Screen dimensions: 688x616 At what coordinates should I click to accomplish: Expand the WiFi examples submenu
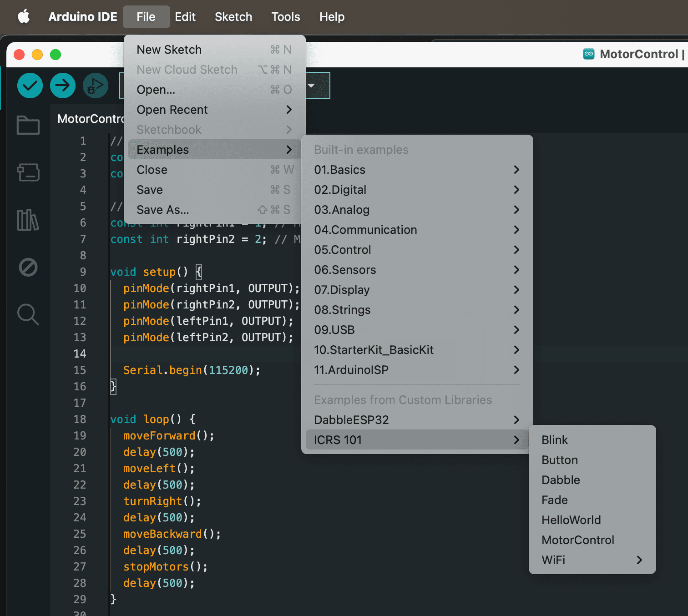[592, 560]
